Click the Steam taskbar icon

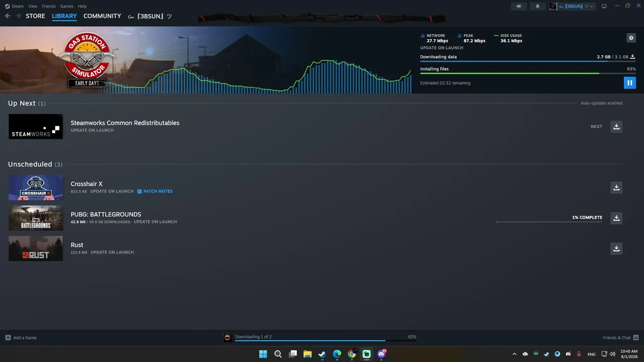click(323, 354)
